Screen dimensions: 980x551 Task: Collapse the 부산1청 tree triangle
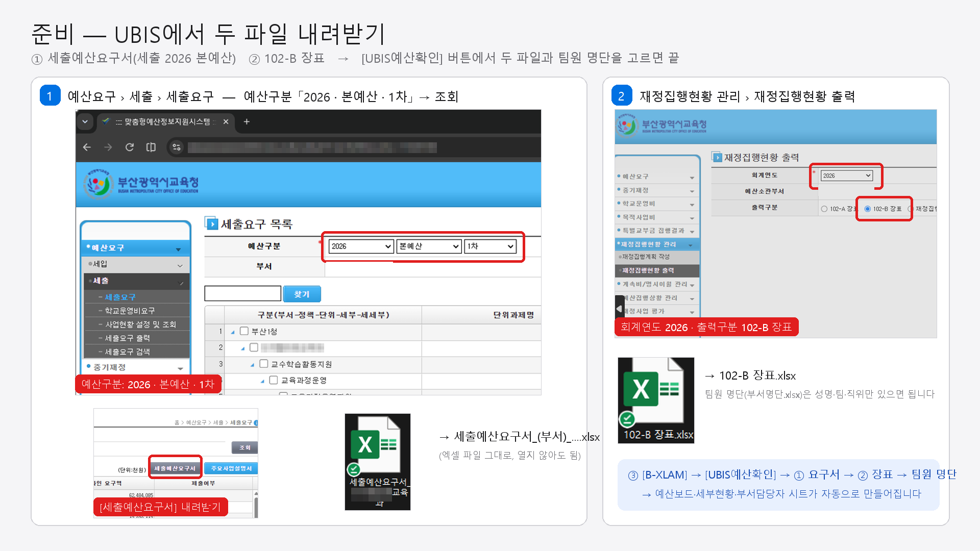pyautogui.click(x=233, y=332)
